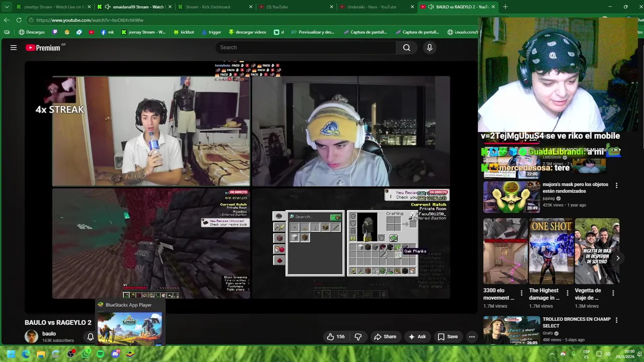The width and height of the screenshot is (644, 362).
Task: Click the BAULO vs RAGEYLO 2 video player
Action: (251, 187)
